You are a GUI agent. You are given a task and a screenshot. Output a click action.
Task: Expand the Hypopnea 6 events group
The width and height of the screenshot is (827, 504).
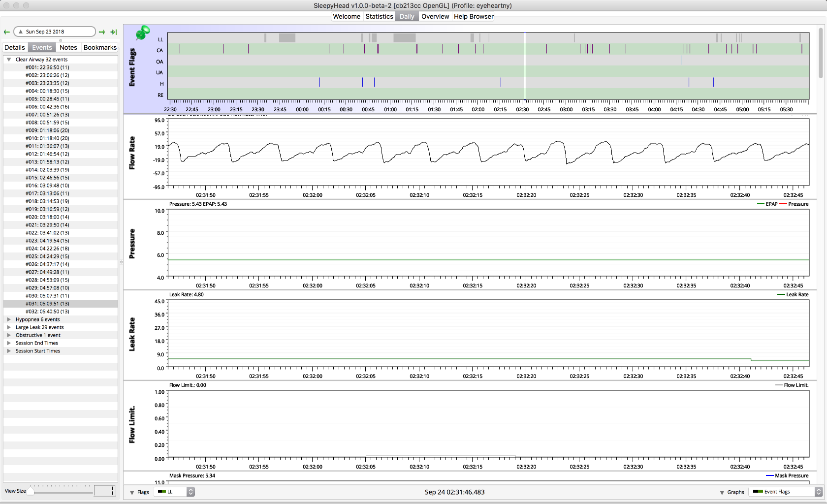(9, 319)
